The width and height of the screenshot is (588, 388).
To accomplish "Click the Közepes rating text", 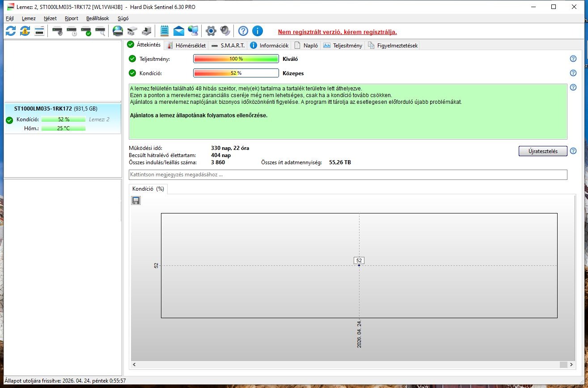I will [293, 73].
